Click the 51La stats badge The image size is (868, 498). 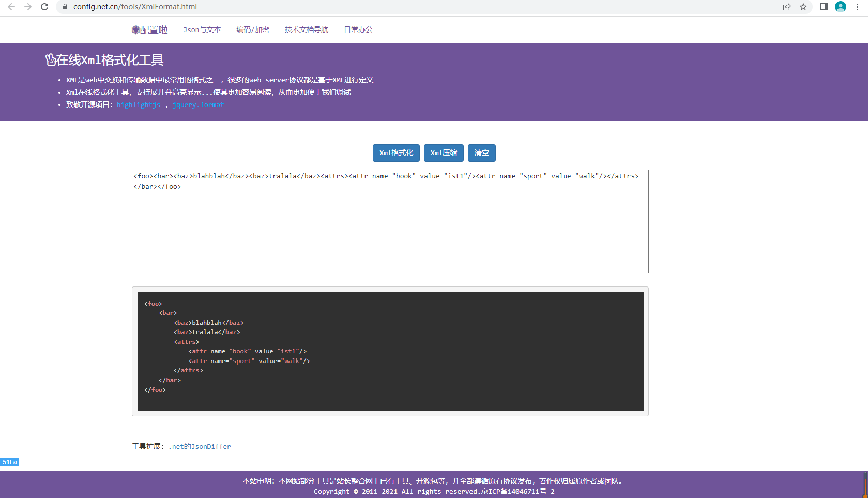(x=10, y=462)
